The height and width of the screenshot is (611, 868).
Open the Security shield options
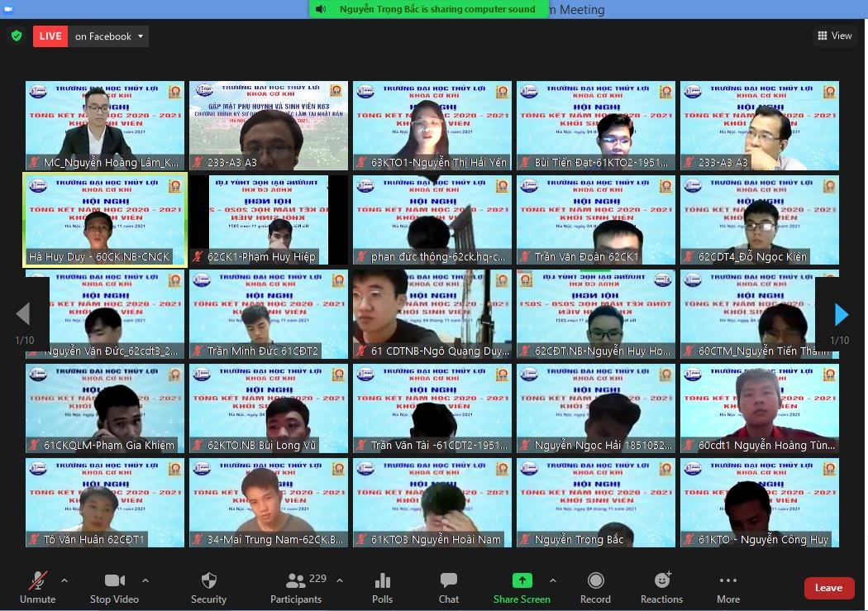[208, 587]
